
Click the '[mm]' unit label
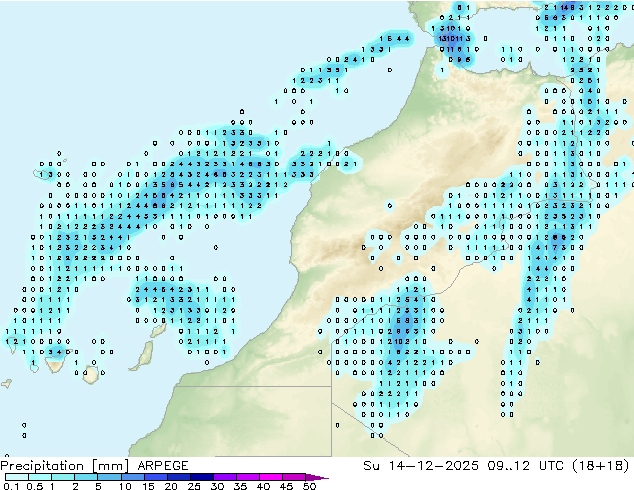pos(110,466)
